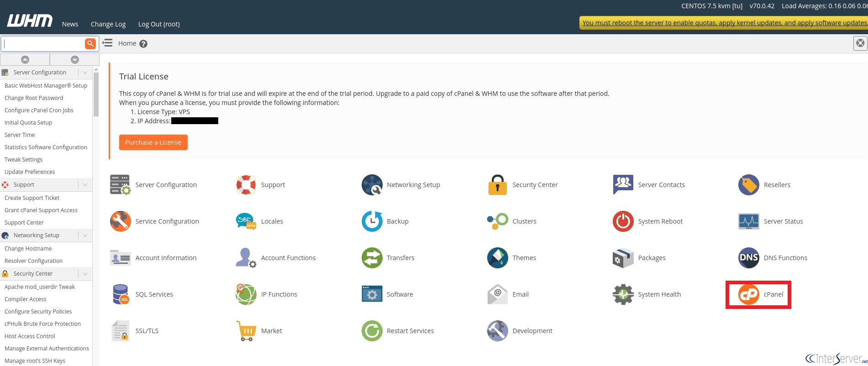Viewport: 868px width, 366px height.
Task: Open the Networking Setup icon in the main grid
Action: (x=372, y=185)
